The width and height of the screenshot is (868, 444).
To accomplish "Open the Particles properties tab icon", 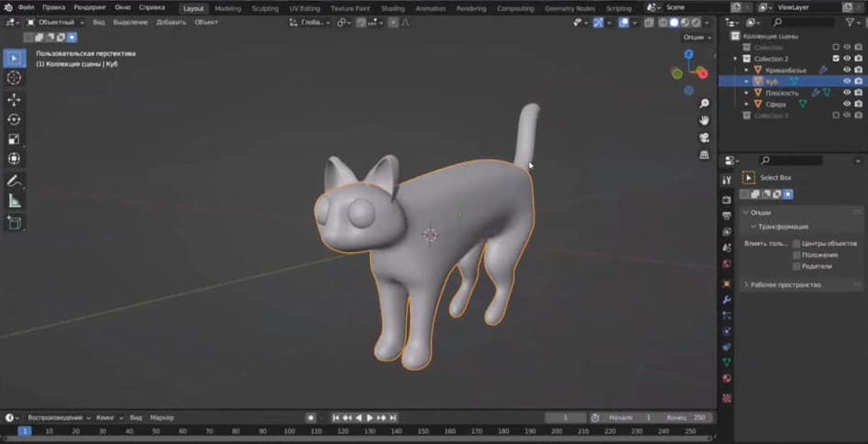I will click(727, 316).
